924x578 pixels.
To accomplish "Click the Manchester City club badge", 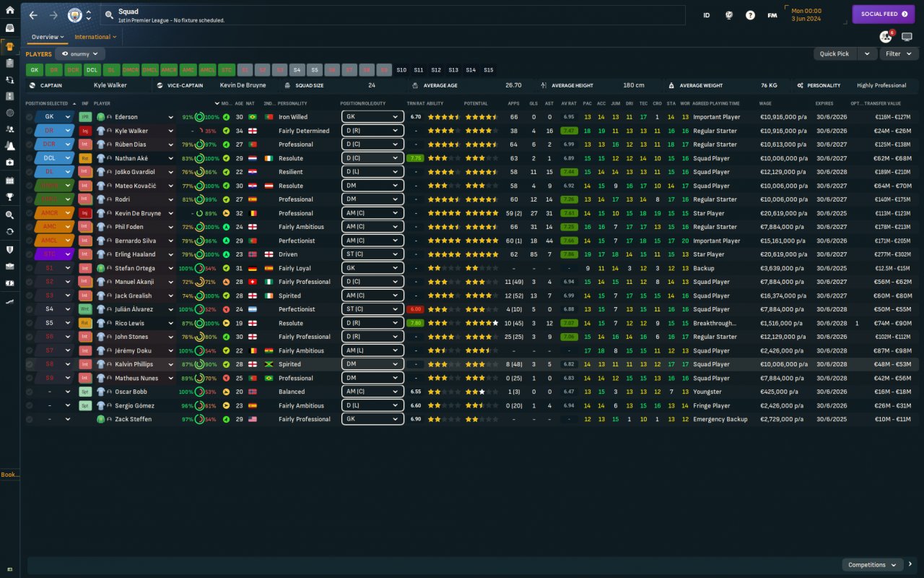I will click(74, 15).
